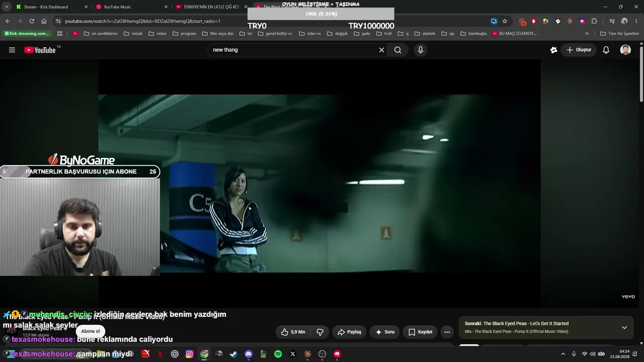
Task: Show more bookmarks with the chevron
Action: (587, 34)
